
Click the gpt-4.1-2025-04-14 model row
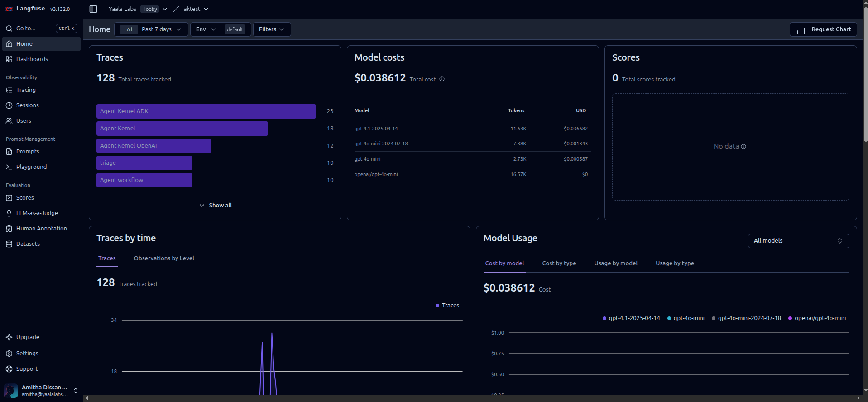(x=473, y=129)
